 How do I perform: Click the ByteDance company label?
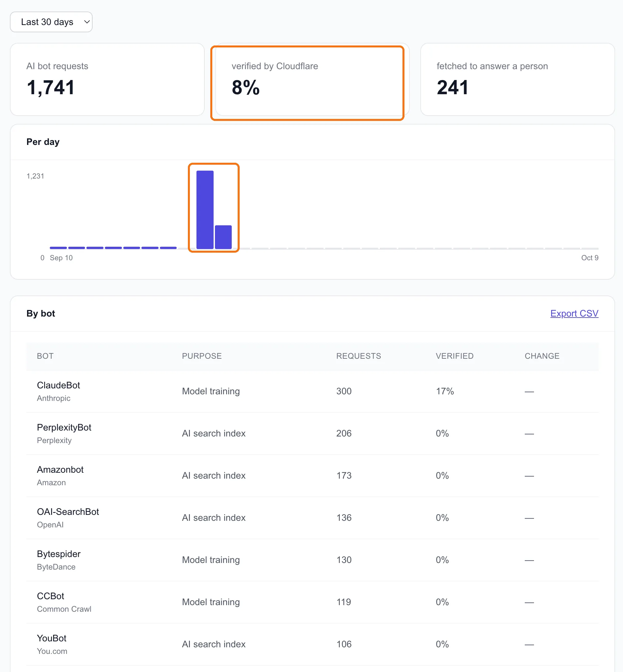(56, 567)
